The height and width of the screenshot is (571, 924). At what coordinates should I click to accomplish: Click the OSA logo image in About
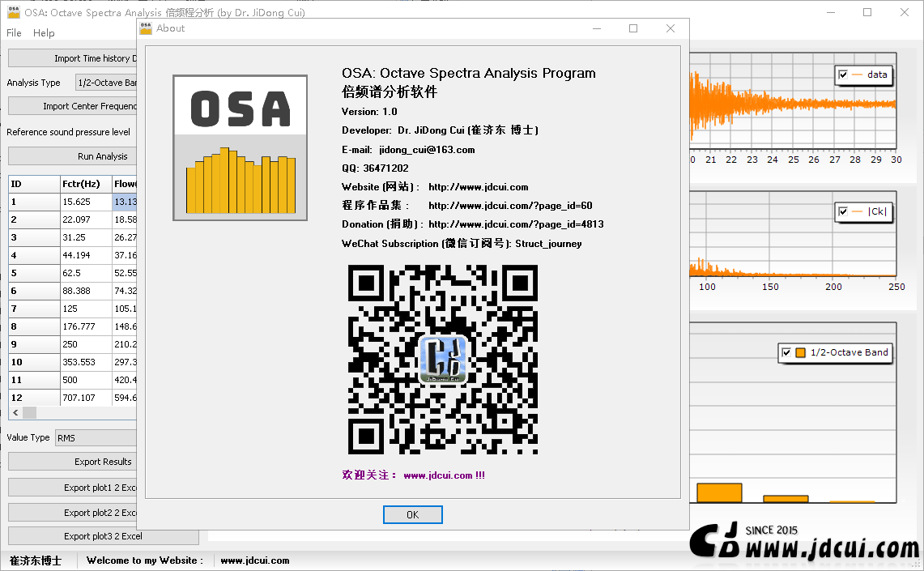click(240, 148)
